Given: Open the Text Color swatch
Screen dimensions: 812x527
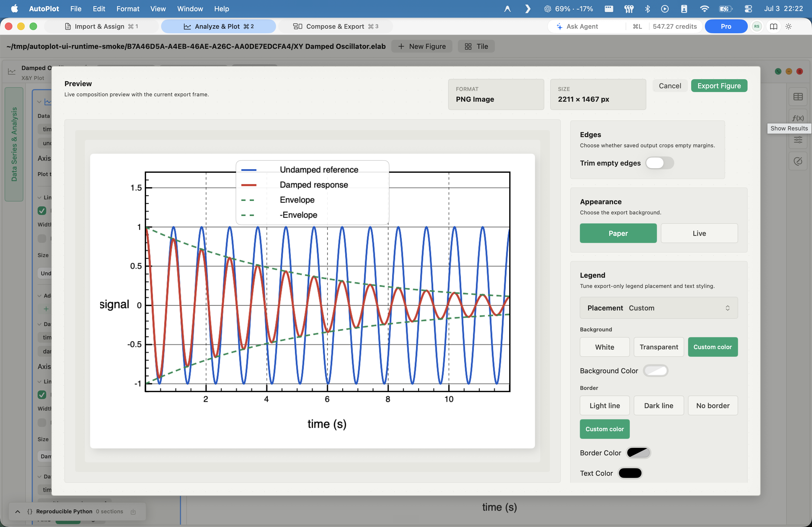Looking at the screenshot, I should pos(630,473).
